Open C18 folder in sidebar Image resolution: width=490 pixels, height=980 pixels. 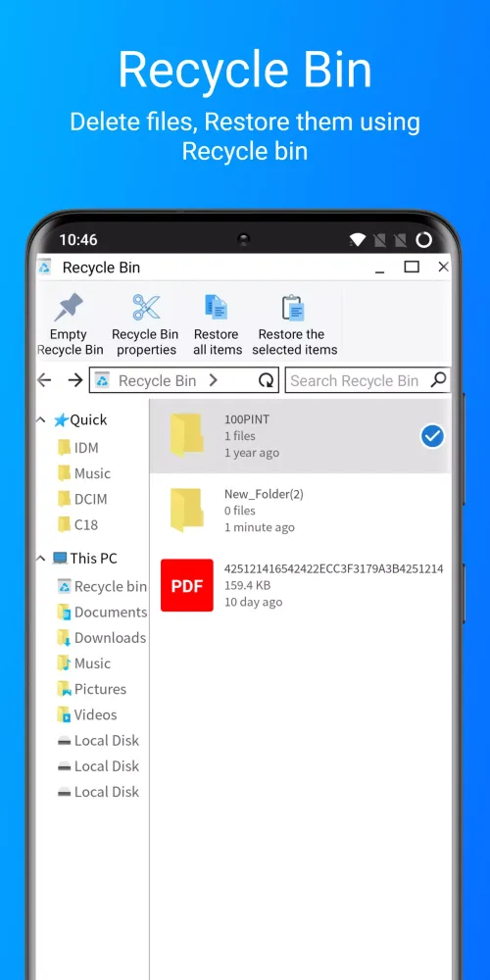pyautogui.click(x=78, y=524)
